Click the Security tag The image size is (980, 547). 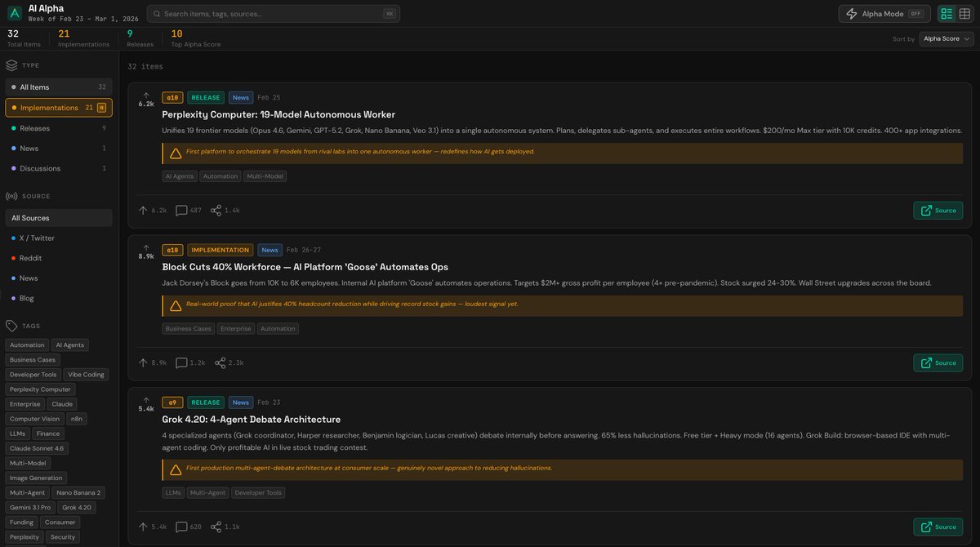point(63,537)
